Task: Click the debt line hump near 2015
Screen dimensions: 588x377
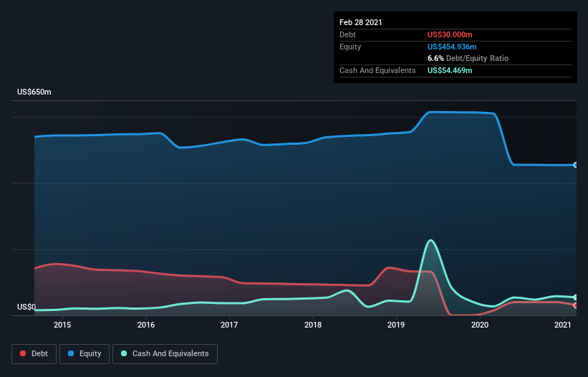Action: [57, 264]
